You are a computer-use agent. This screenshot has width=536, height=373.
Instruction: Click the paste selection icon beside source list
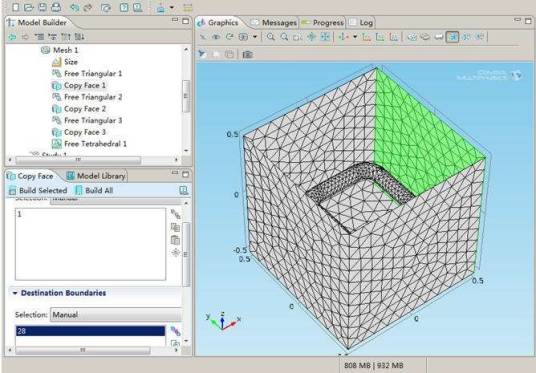point(175,240)
